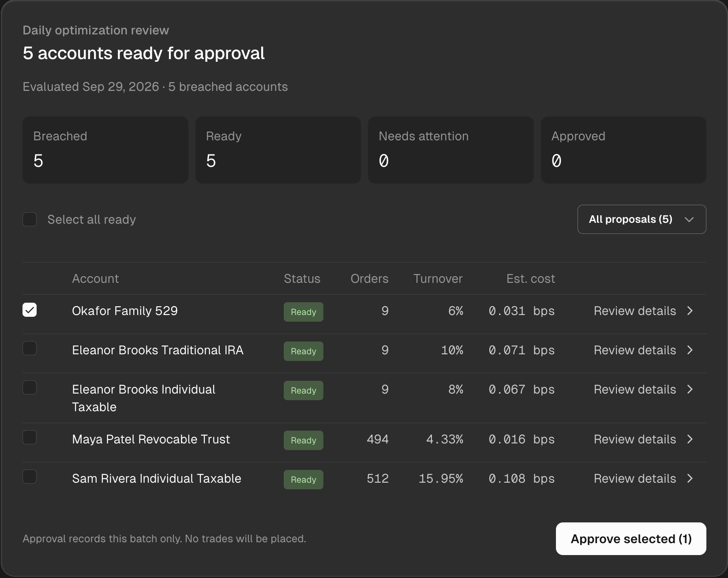Click the Needs attention summary card
The width and height of the screenshot is (728, 578).
(x=451, y=150)
